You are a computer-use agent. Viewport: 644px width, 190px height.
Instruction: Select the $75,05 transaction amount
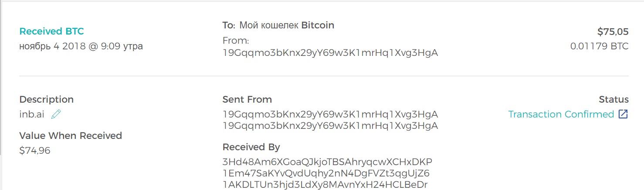[x=613, y=32]
